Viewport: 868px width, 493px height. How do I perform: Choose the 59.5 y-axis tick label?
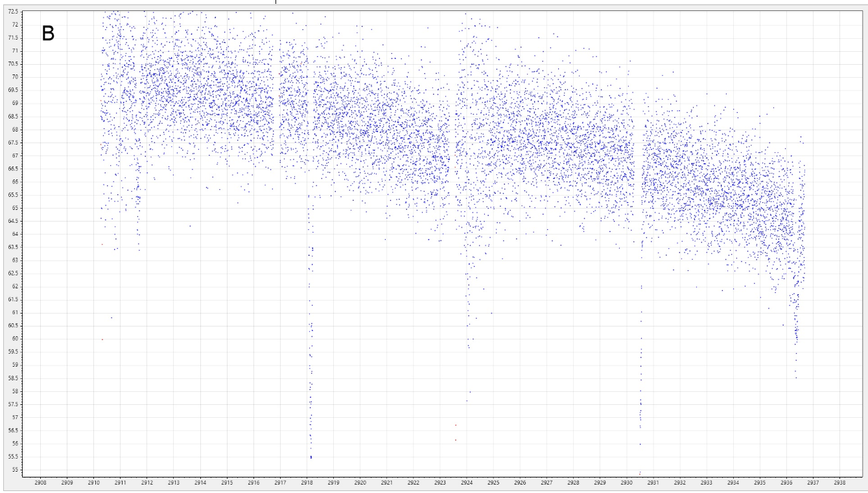coord(14,352)
